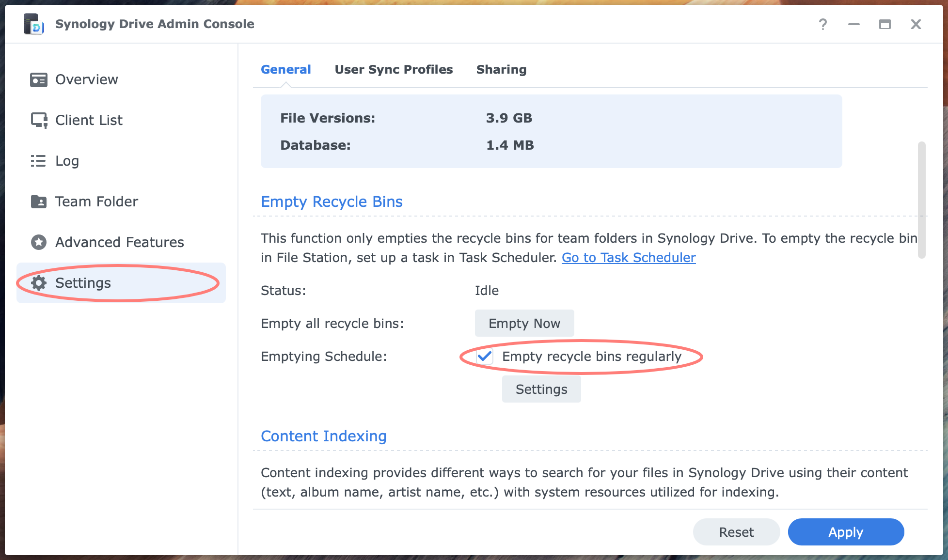Viewport: 948px width, 560px height.
Task: Open the Overview panel icon
Action: coord(39,79)
